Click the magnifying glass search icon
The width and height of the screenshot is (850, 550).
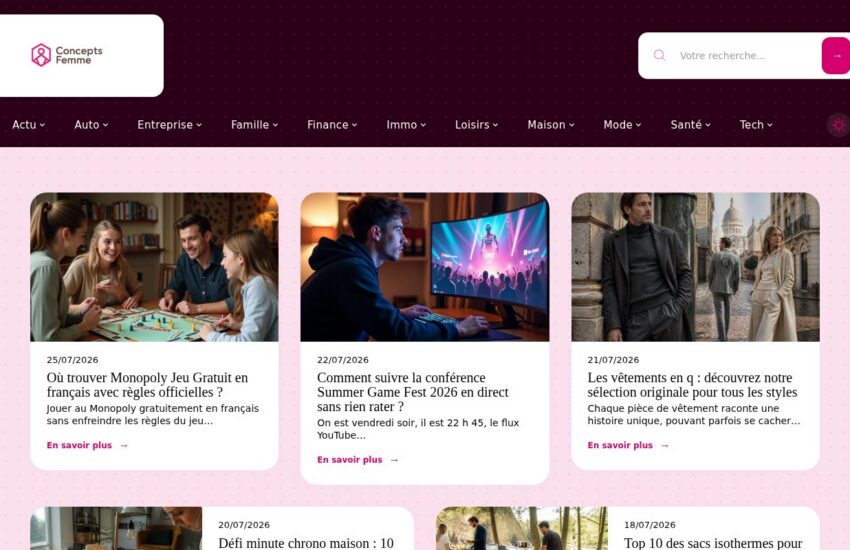pyautogui.click(x=659, y=55)
